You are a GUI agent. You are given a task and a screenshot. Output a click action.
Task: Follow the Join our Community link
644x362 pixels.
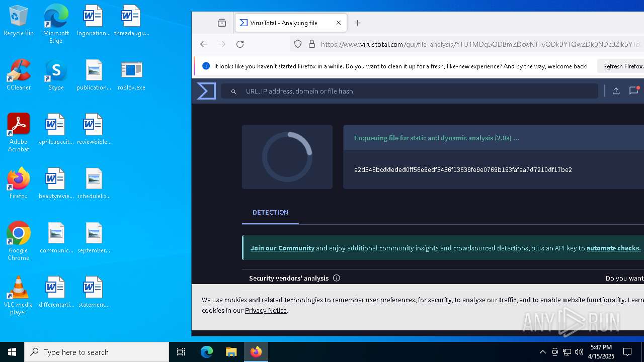pyautogui.click(x=282, y=248)
